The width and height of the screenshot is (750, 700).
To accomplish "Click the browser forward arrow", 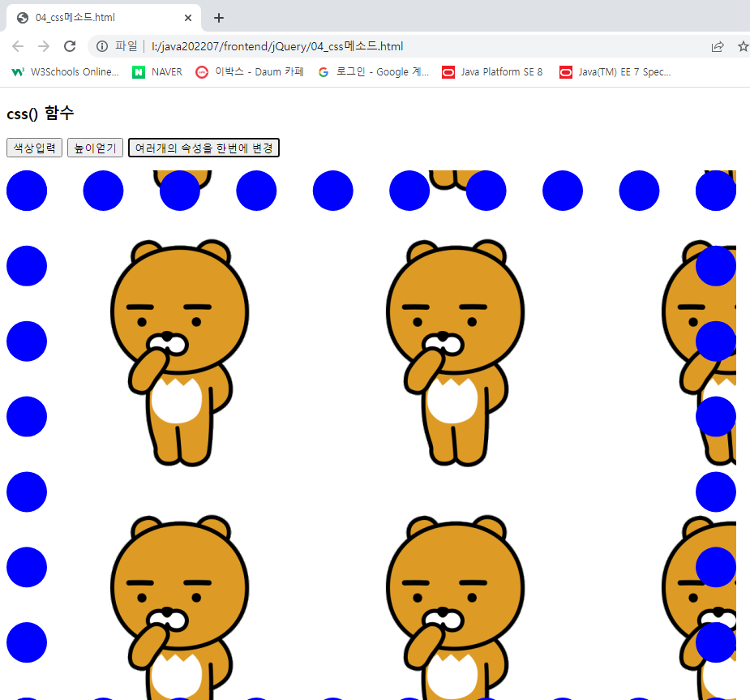I will [x=44, y=46].
